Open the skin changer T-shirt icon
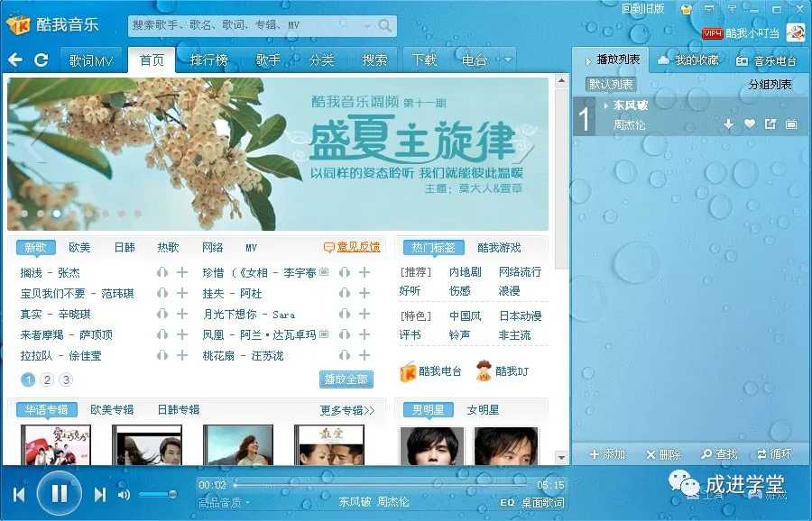The width and height of the screenshot is (812, 521). (687, 9)
